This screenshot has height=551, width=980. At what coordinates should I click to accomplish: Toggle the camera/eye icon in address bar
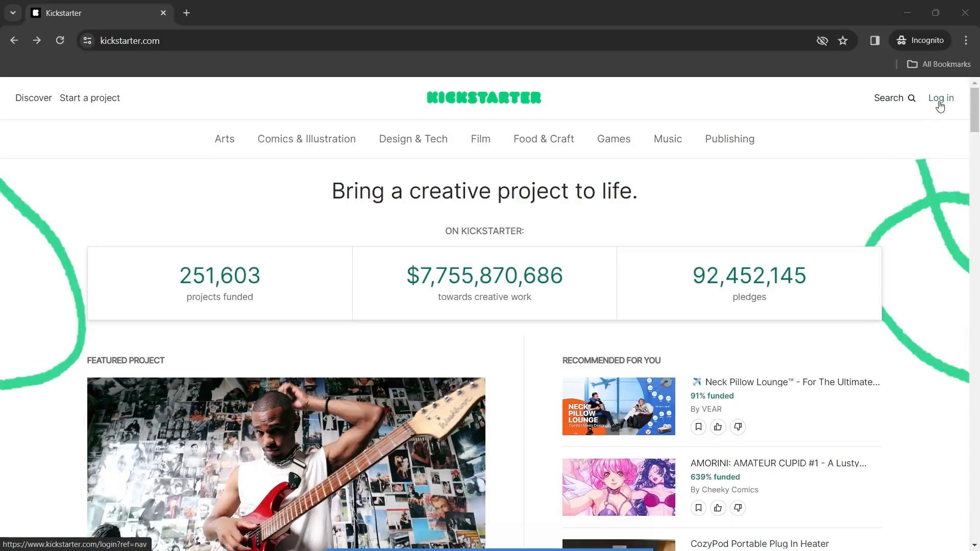click(822, 40)
